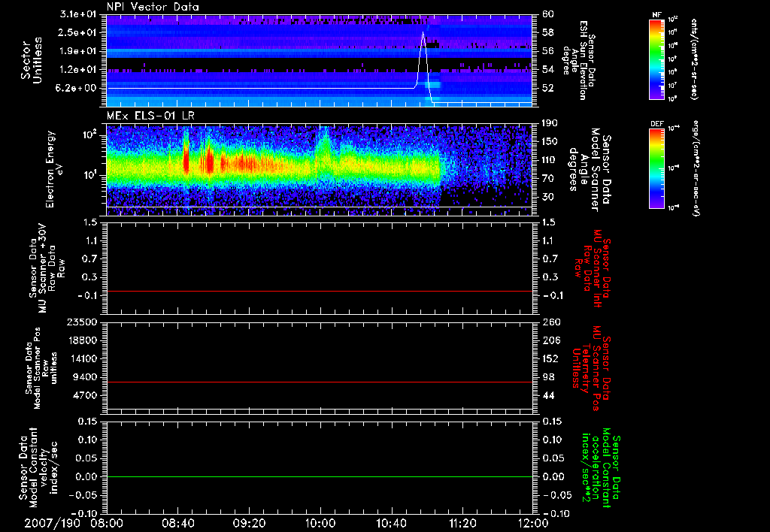Select the 'MEx ELS-01 LR' panel title

150,116
